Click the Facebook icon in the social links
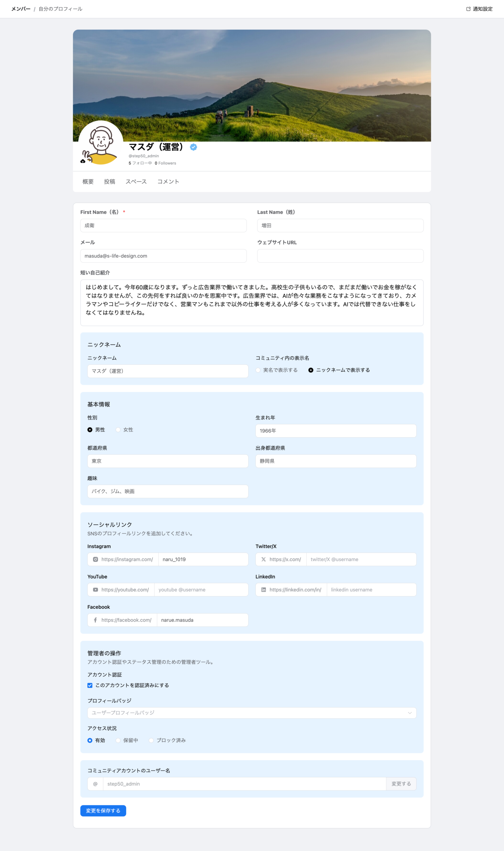This screenshot has width=504, height=851. [x=95, y=620]
